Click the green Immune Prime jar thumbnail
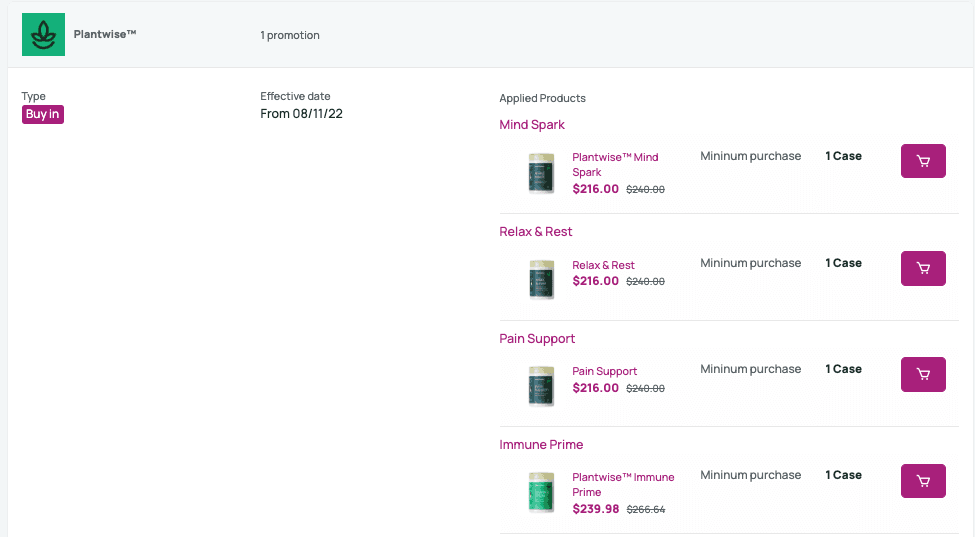 click(x=541, y=492)
